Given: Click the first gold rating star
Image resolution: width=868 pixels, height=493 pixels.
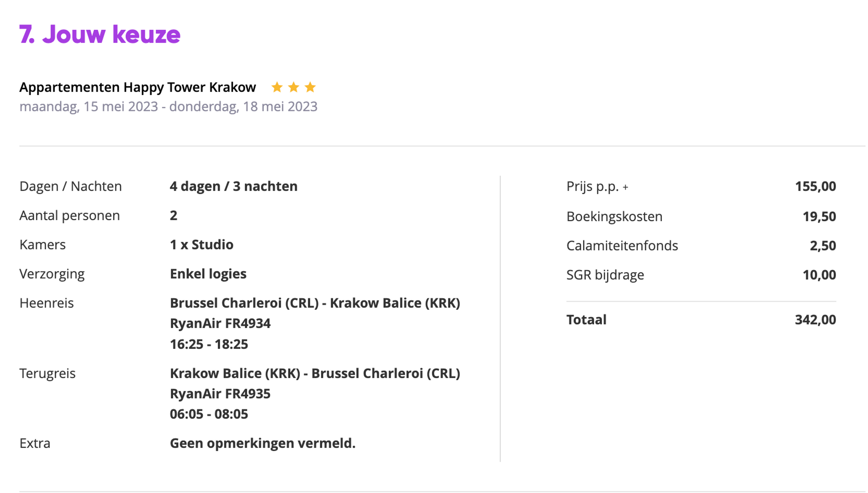Looking at the screenshot, I should pos(277,87).
